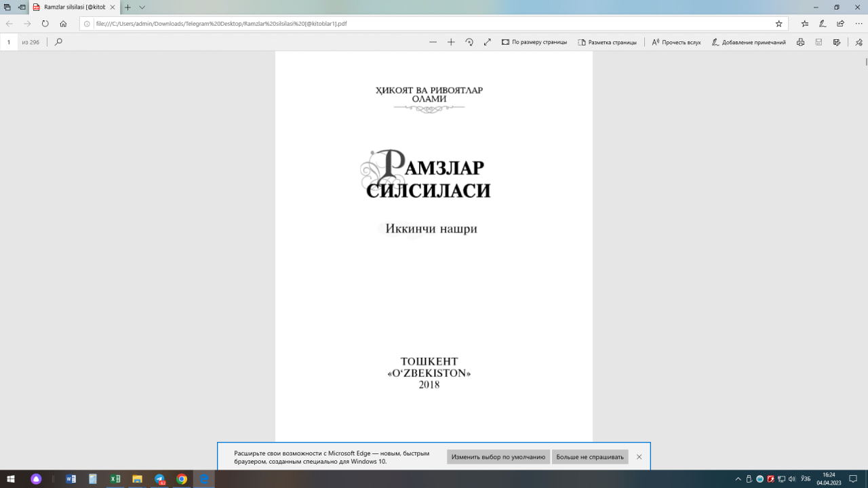Click the text Иккинчи нашри

tap(431, 229)
